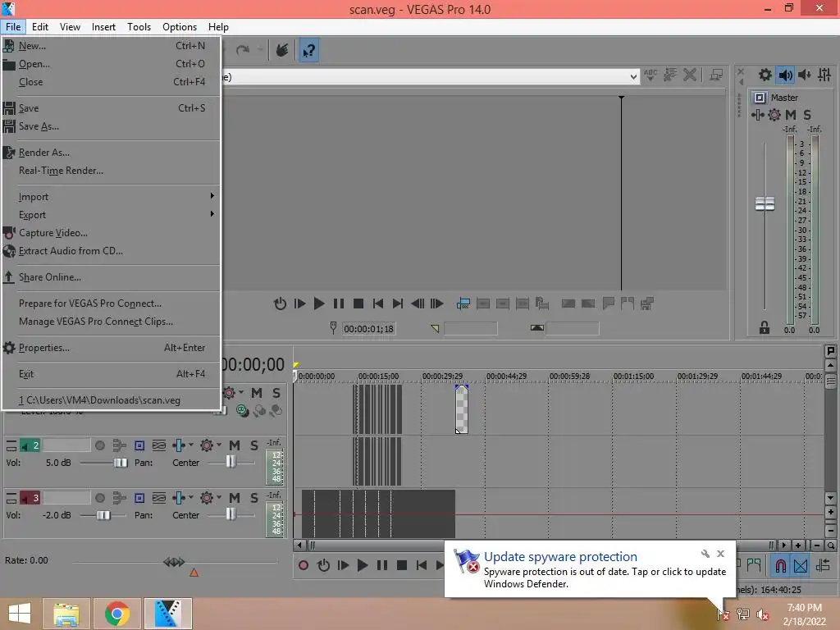Click the checkered video event on timeline
Screen dimensions: 840x630
[x=462, y=409]
